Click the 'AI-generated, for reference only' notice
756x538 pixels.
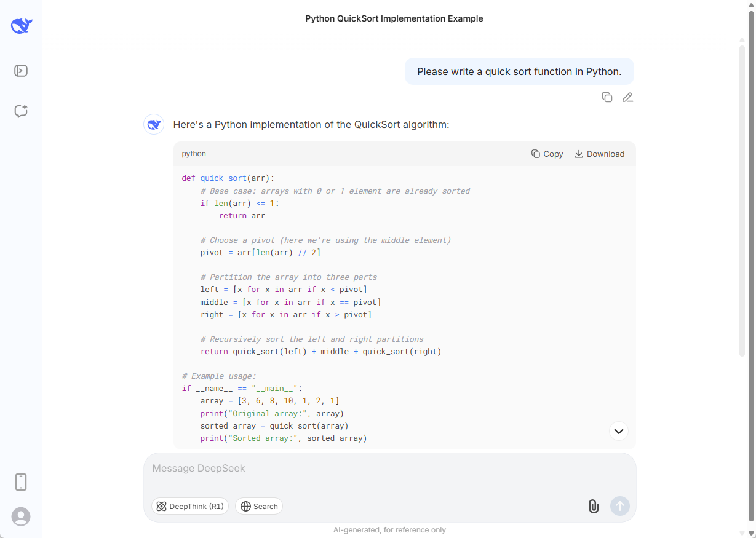point(390,530)
